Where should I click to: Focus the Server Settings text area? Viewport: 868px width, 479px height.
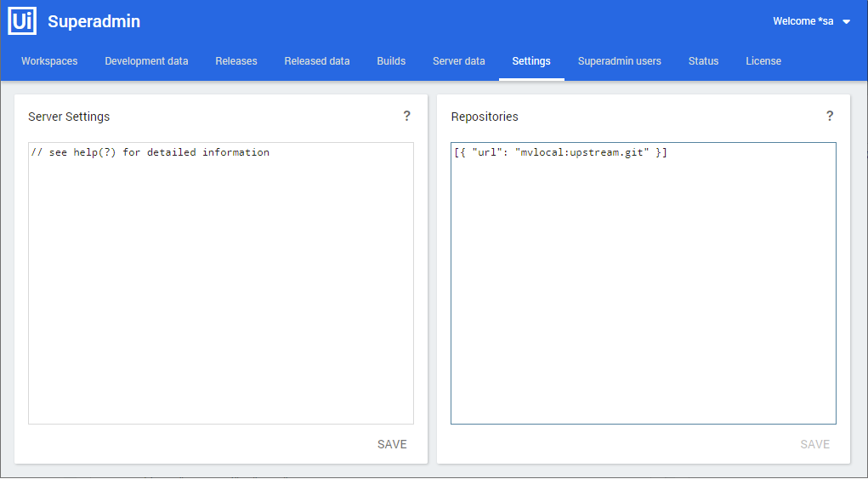click(221, 283)
